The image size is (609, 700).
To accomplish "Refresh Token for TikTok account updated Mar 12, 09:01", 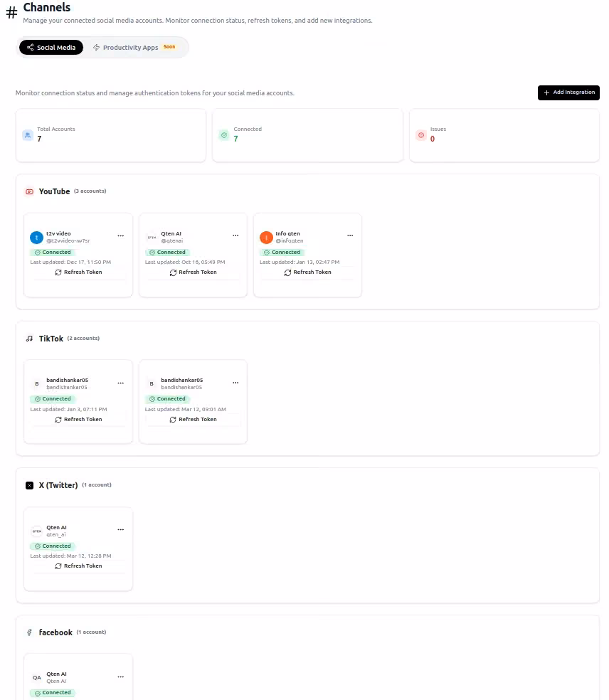I will coord(193,420).
